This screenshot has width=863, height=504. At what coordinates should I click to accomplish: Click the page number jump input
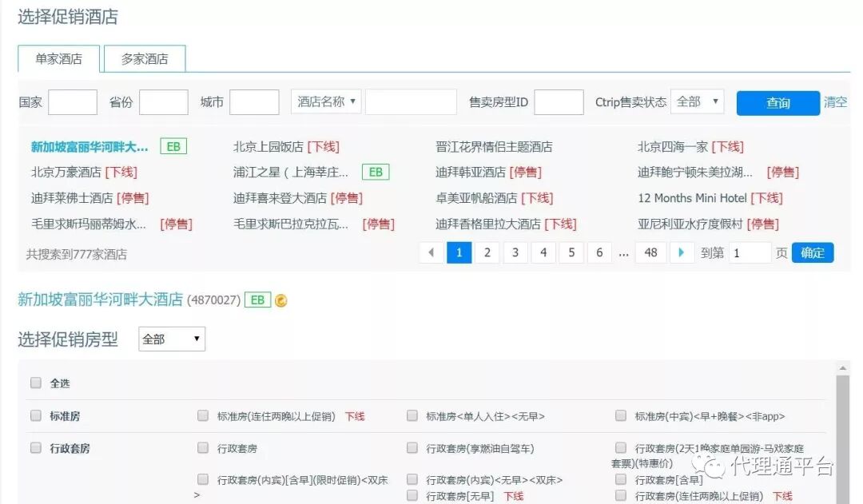(750, 252)
